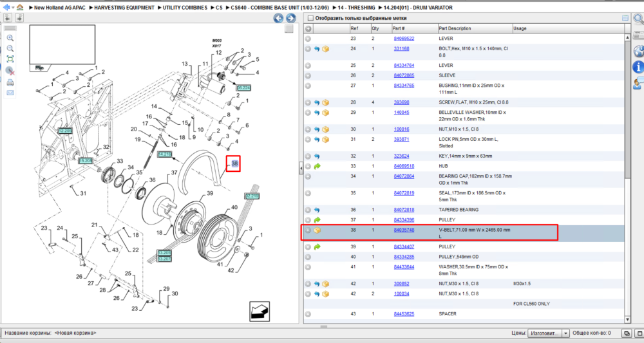Viewport: 644px width, 343px height.
Task: Print the parts diagram
Action: 10,82
